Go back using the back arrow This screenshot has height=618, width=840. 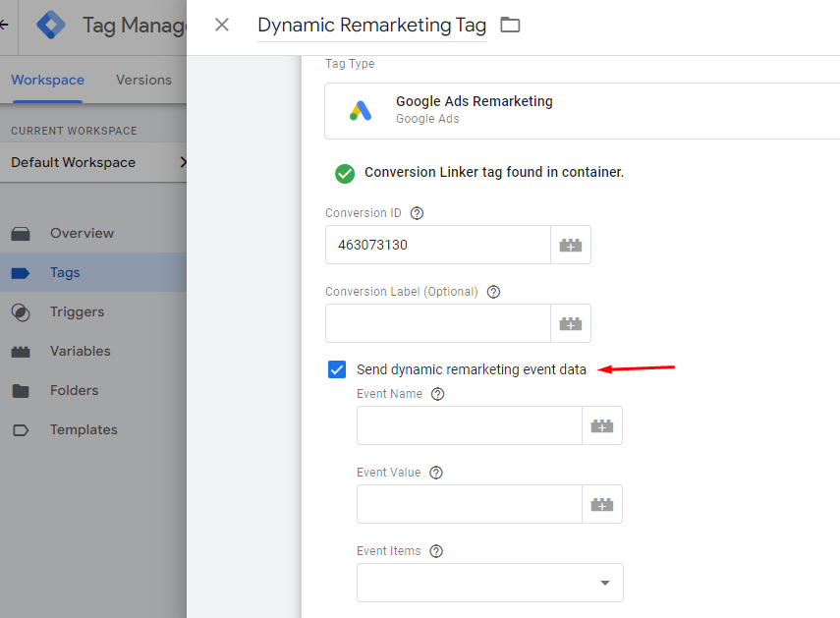[4, 25]
